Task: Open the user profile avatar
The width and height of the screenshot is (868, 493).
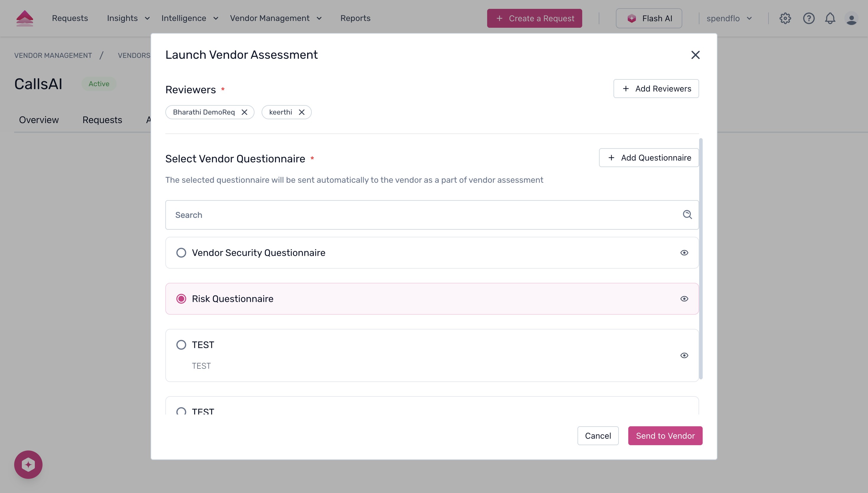Action: coord(852,18)
